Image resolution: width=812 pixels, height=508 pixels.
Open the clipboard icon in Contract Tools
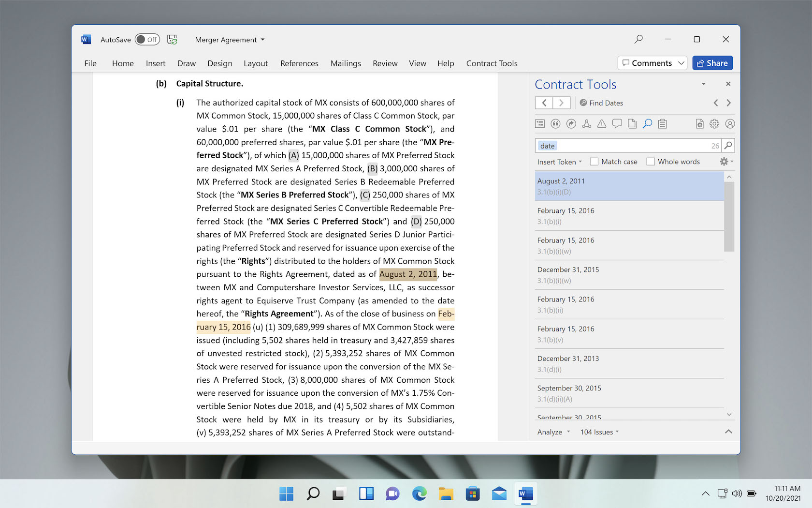(x=663, y=124)
